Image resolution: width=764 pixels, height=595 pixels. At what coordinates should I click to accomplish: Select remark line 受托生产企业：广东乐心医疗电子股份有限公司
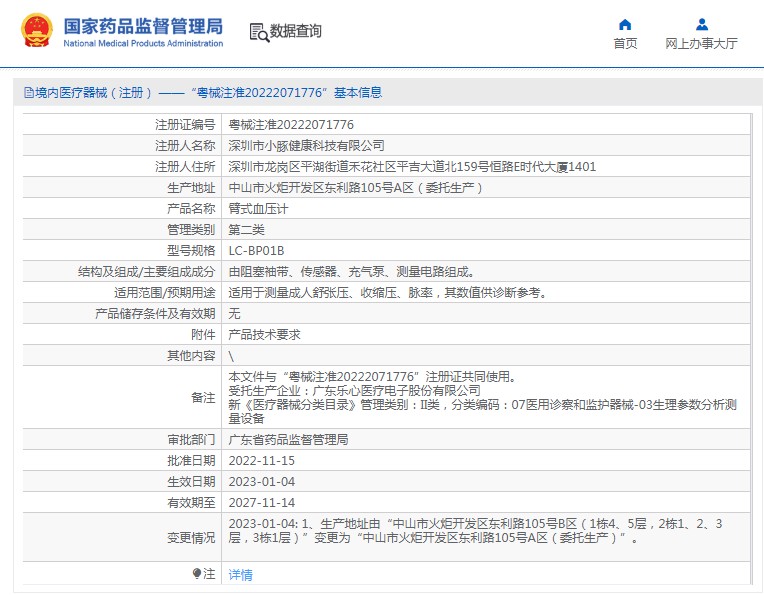point(355,390)
